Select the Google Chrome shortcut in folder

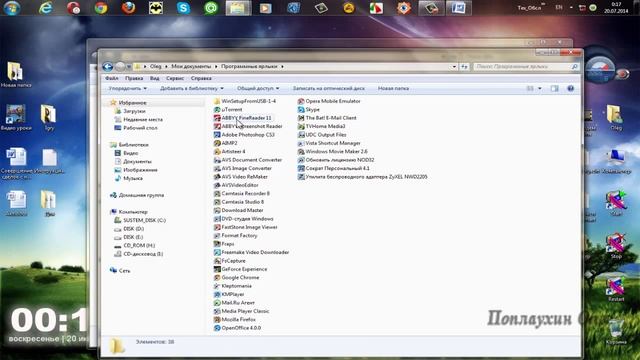(x=237, y=278)
